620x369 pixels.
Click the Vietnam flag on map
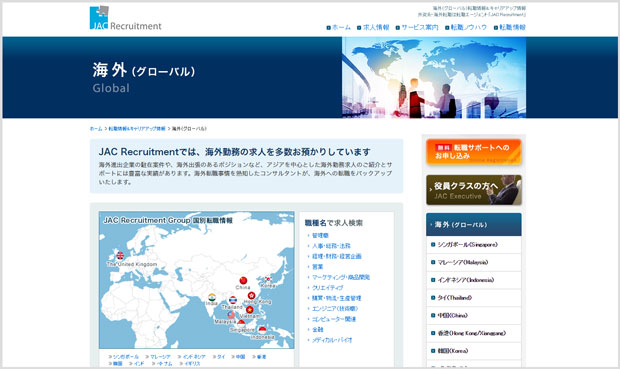[250, 310]
